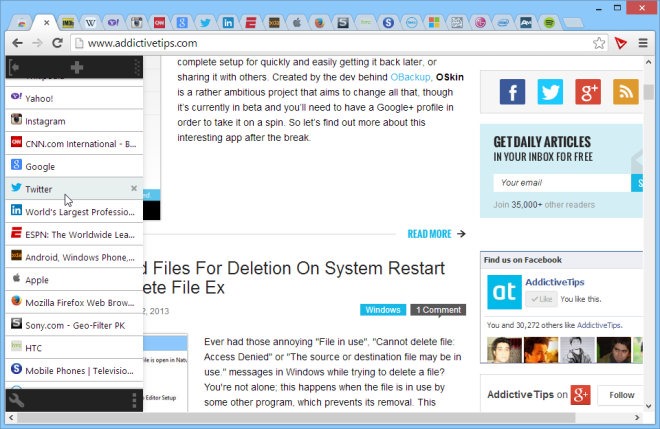Click vertical scrollbar down arrow

(x=648, y=406)
